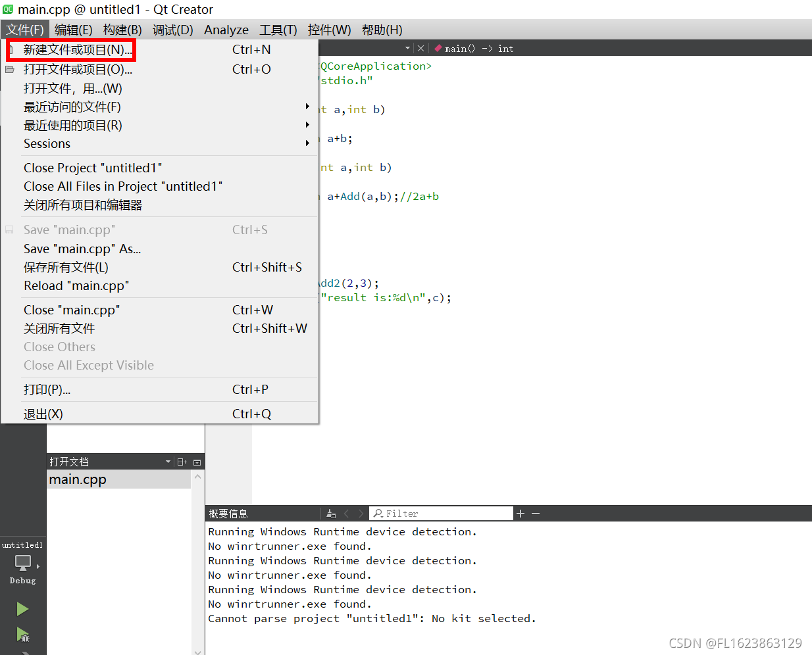The width and height of the screenshot is (812, 655).
Task: Open the 文件(F) menu
Action: (25, 30)
